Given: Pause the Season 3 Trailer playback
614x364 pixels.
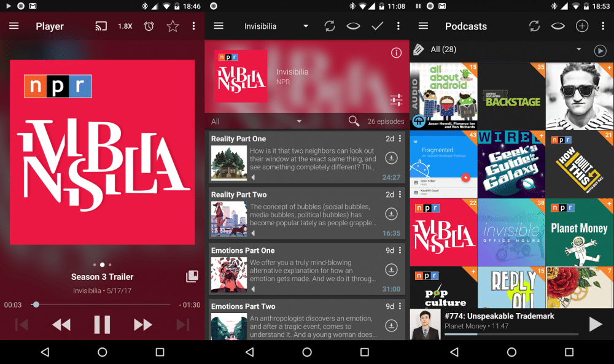Looking at the screenshot, I should tap(102, 324).
